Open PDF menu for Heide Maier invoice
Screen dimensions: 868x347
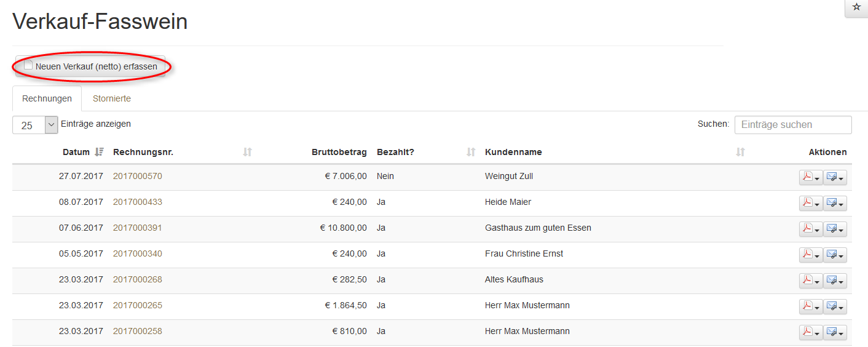pos(810,203)
